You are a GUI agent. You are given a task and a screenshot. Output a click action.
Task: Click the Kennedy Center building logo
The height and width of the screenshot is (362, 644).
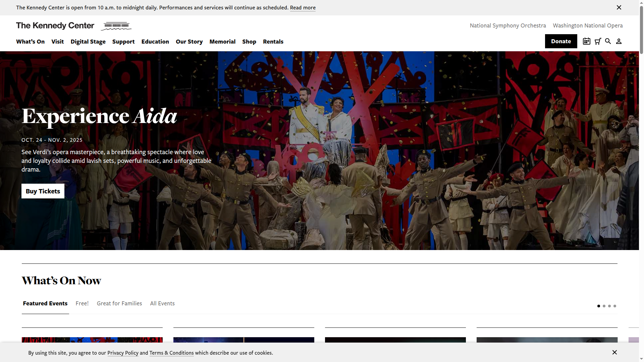click(116, 26)
